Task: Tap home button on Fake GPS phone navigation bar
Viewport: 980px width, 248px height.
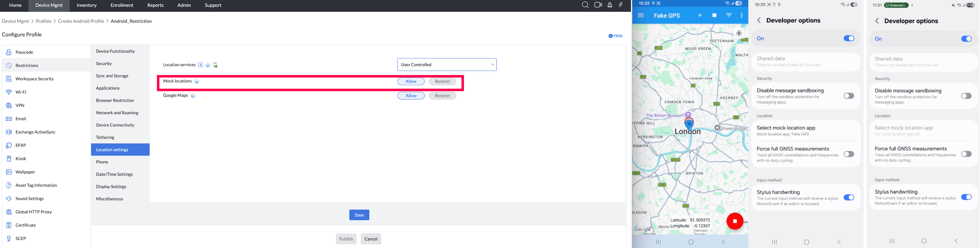Action: coord(691,242)
